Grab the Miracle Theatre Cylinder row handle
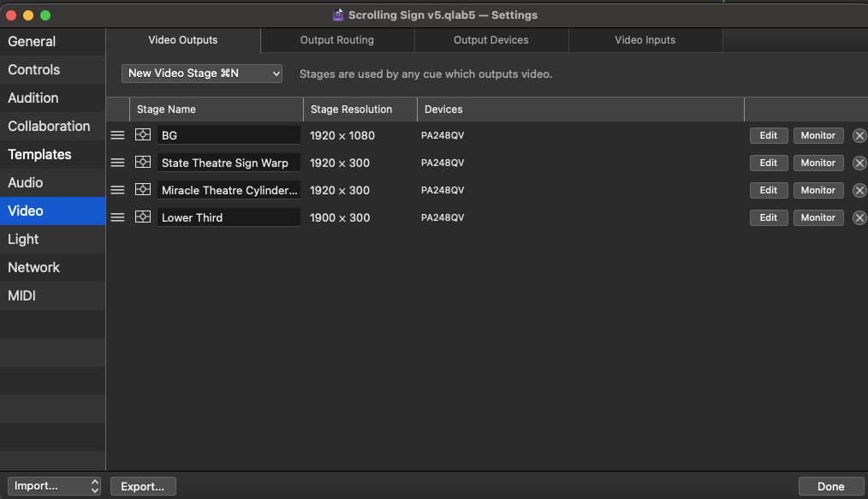Image resolution: width=868 pixels, height=499 pixels. click(117, 190)
